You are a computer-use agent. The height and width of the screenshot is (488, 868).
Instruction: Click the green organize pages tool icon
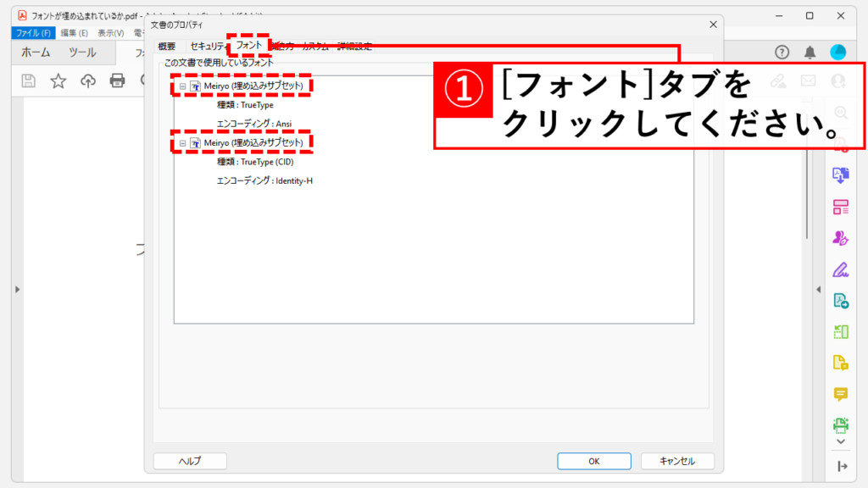click(841, 331)
